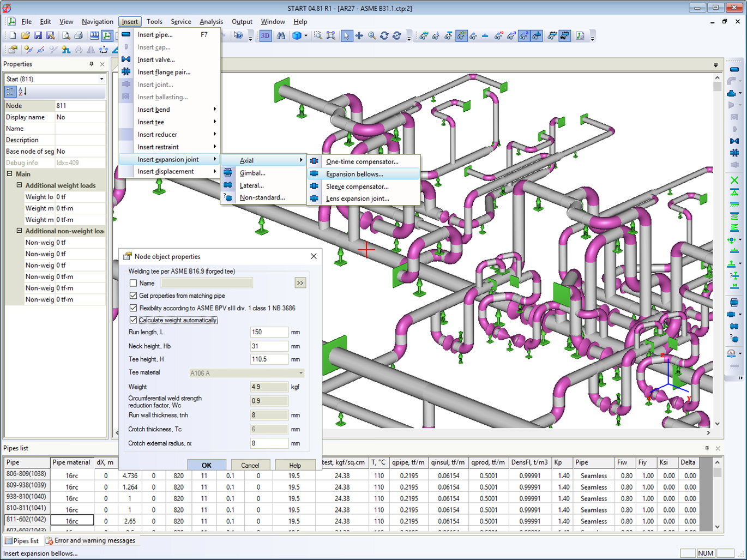Choose Expansion bellows menu item
The image size is (747, 560).
coord(364,174)
